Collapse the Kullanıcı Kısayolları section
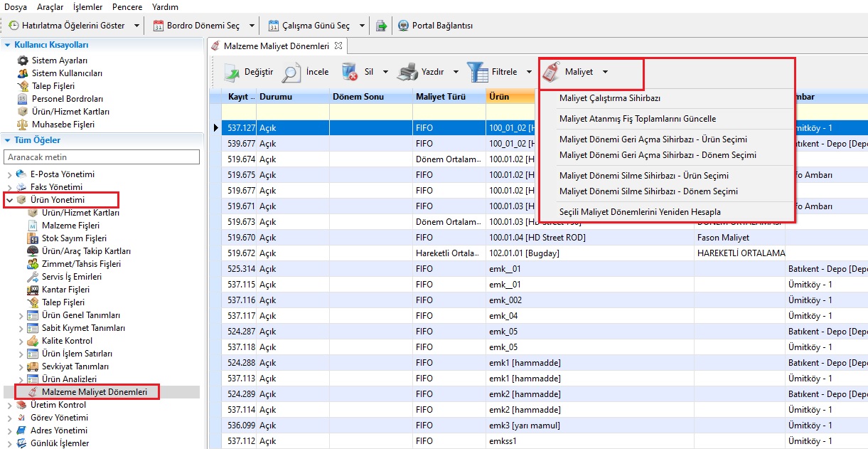 pos(8,45)
